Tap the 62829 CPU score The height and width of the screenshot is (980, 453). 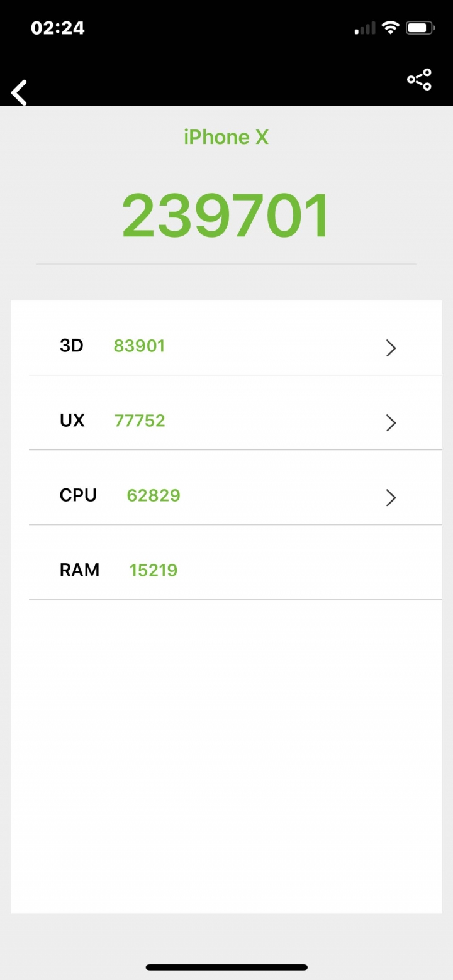(x=154, y=495)
